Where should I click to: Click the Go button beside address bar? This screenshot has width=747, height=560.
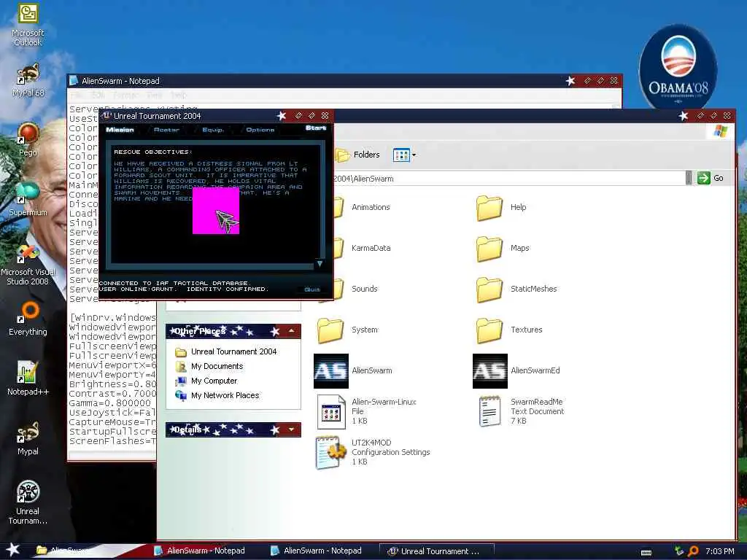pyautogui.click(x=711, y=178)
